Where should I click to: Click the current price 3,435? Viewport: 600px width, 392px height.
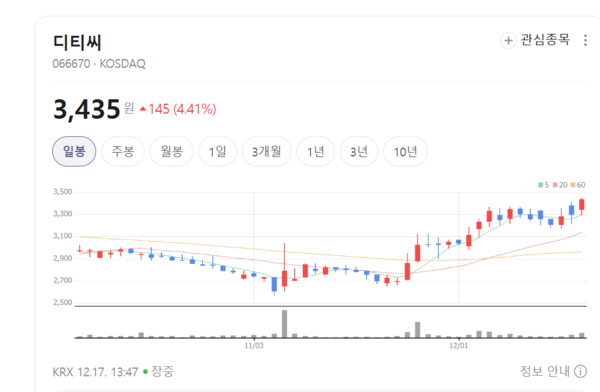tap(87, 109)
